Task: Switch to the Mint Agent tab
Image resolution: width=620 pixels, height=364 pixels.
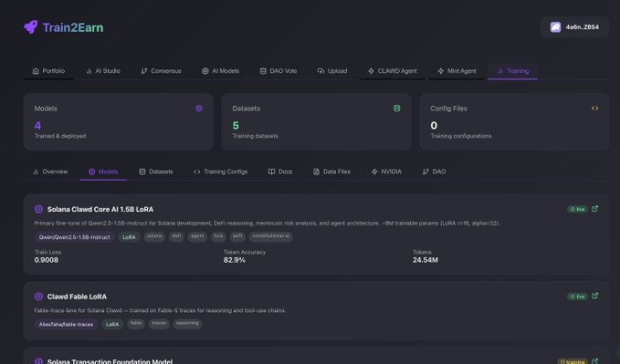Action: coord(457,71)
